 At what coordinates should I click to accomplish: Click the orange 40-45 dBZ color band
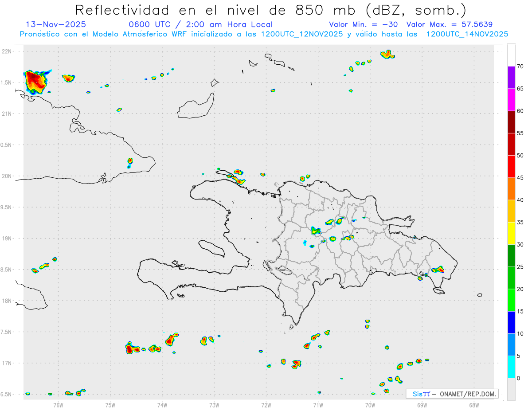(511, 189)
